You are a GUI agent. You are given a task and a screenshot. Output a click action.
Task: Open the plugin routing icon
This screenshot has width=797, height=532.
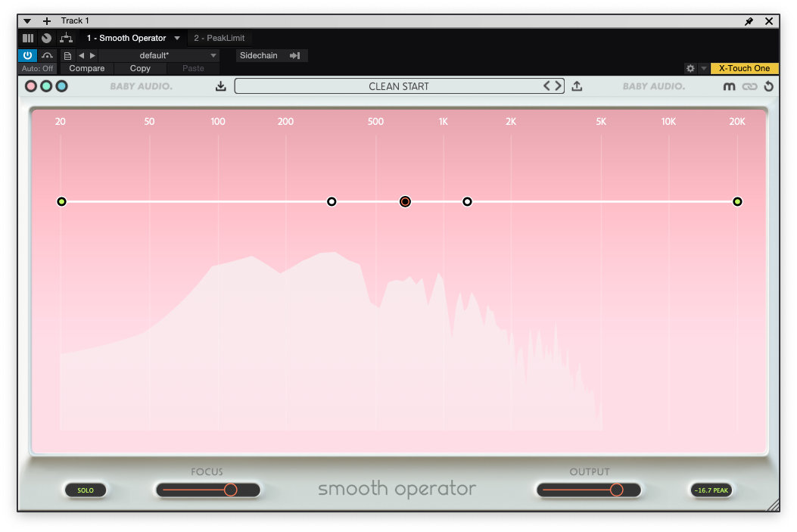pos(66,38)
